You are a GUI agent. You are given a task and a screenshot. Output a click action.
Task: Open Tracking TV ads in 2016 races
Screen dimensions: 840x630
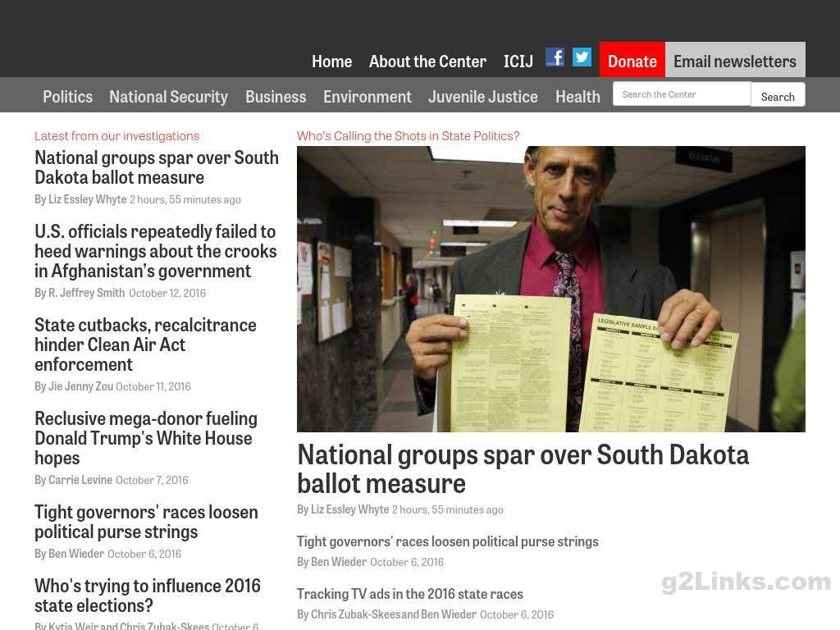click(x=410, y=594)
